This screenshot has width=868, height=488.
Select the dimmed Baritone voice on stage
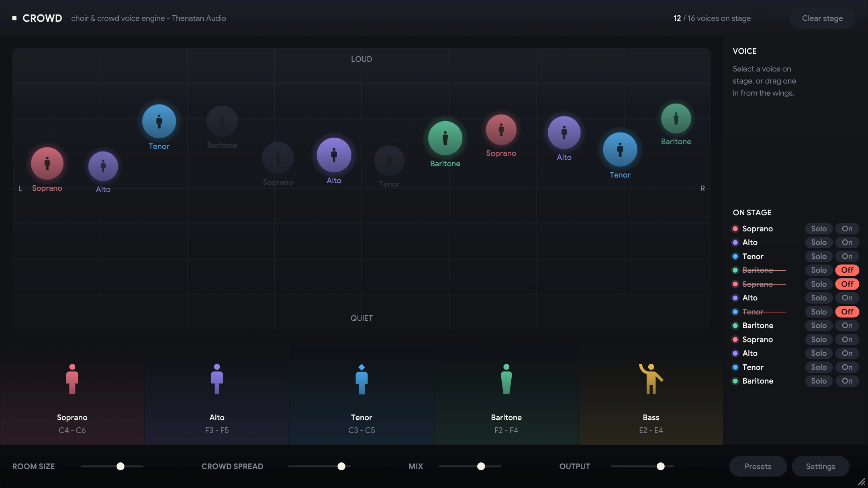[x=222, y=121]
